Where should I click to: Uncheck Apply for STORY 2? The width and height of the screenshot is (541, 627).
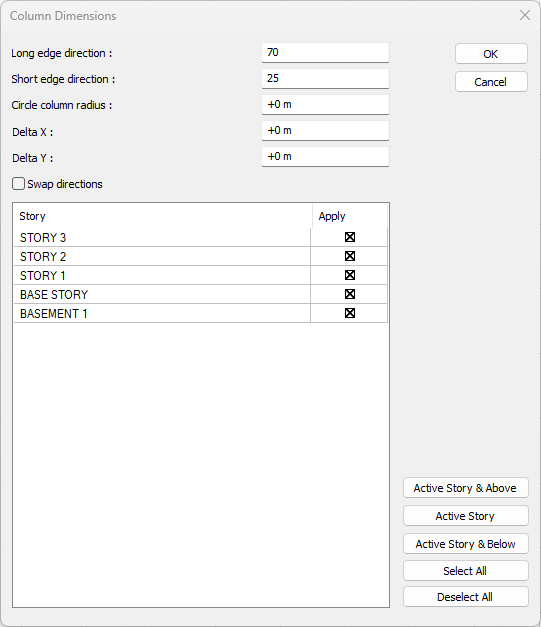click(350, 256)
